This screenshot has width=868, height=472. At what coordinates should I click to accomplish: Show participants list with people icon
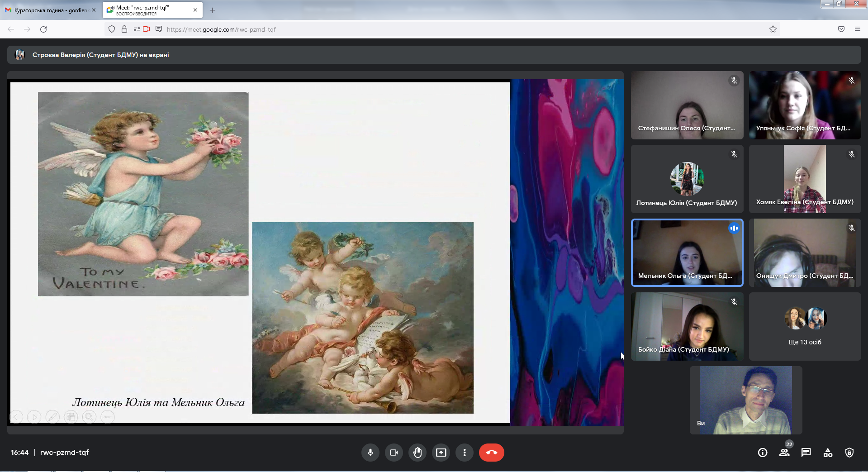click(x=784, y=453)
